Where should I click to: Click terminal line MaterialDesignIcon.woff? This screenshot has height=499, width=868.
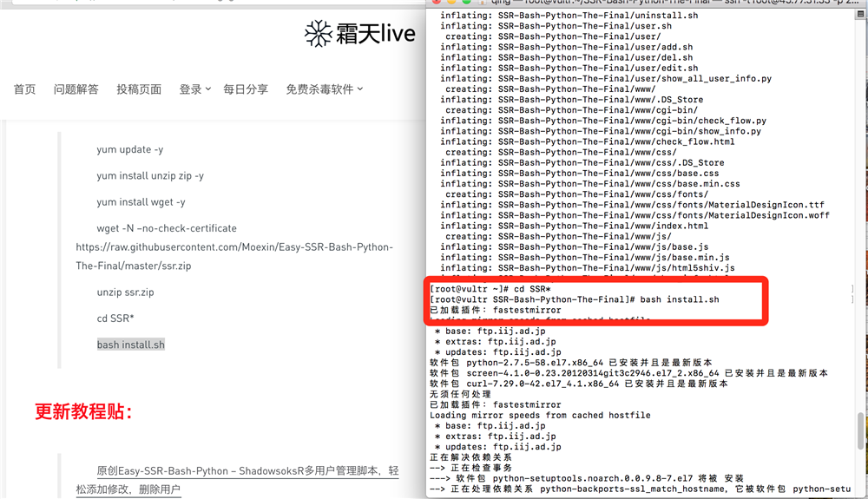click(635, 215)
